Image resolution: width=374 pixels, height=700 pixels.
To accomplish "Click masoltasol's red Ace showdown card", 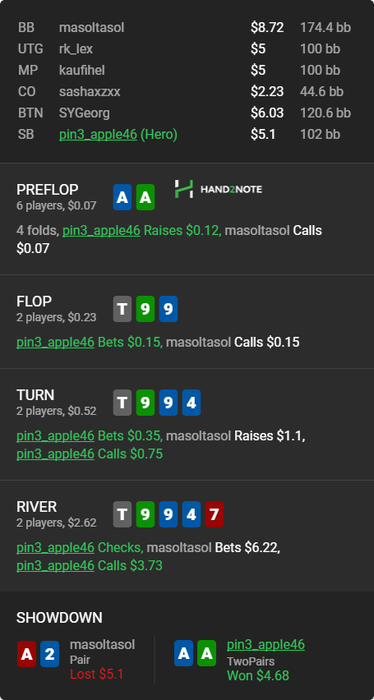I will point(26,654).
